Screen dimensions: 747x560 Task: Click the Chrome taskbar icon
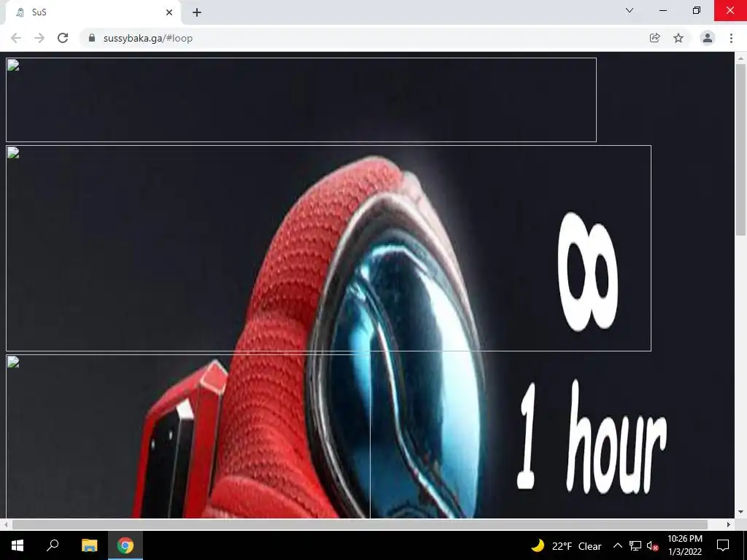point(125,545)
